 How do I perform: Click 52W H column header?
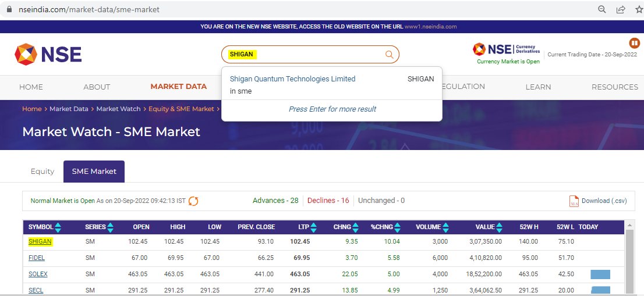[529, 227]
